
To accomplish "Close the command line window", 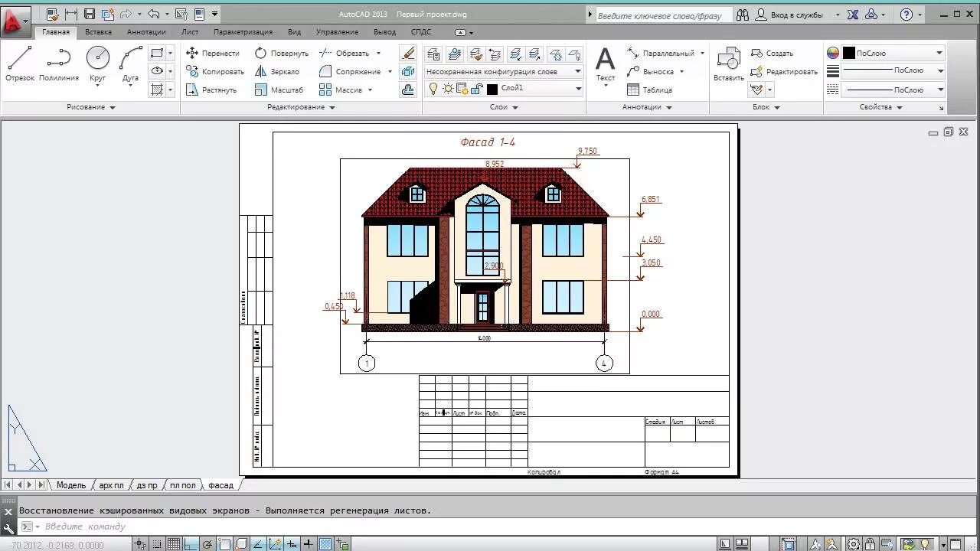I will 8,511.
